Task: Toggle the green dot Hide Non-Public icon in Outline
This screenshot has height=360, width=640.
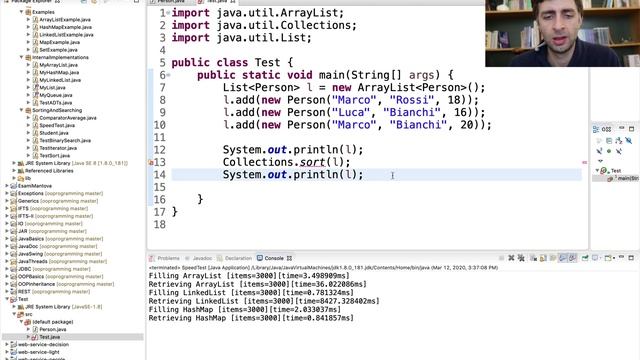Action: 609,151
